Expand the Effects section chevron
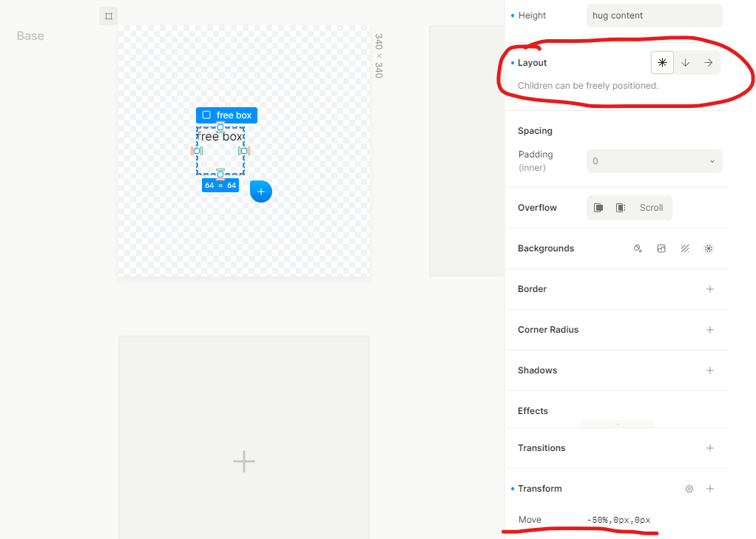Viewport: 756px width, 539px height. [x=618, y=424]
